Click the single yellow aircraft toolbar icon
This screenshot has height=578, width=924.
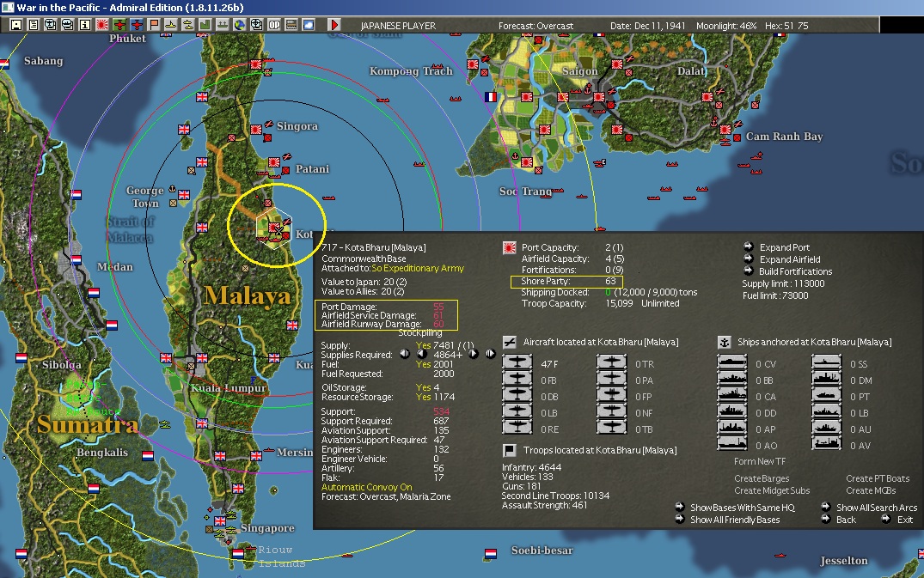point(170,25)
